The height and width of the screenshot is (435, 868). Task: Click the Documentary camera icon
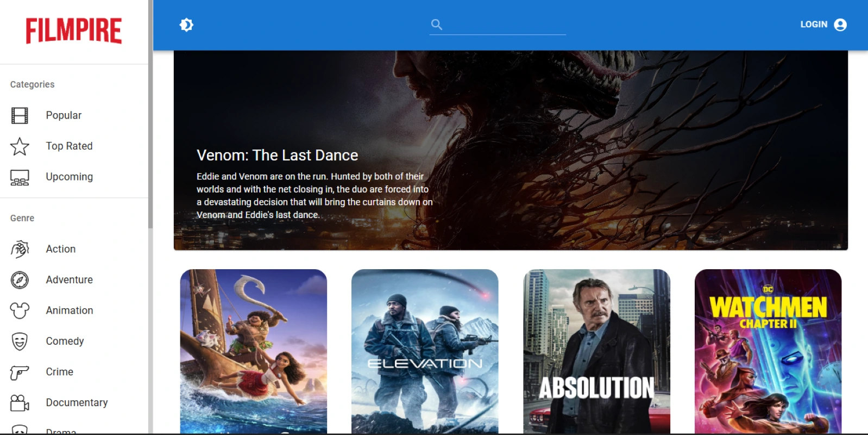coord(20,403)
